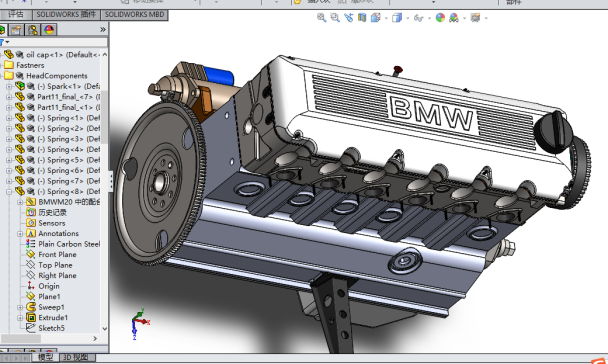608x364 pixels.
Task: Click the tree scroll up arrow
Action: [105, 55]
